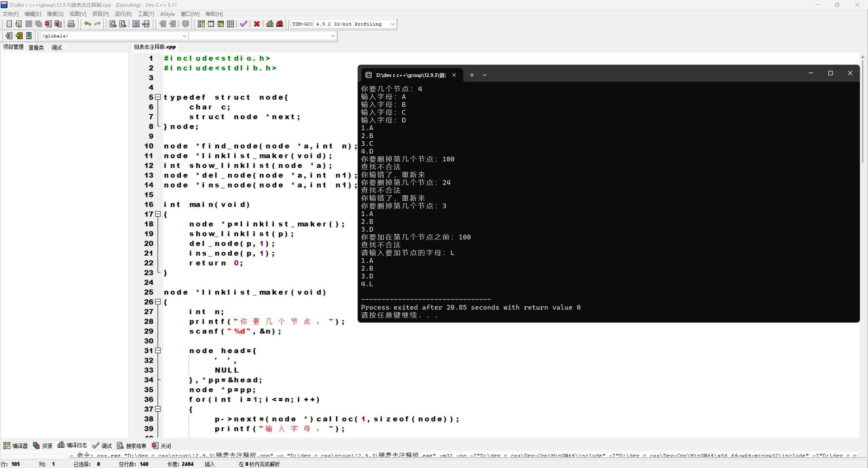This screenshot has width=868, height=468.
Task: Click the red X stop execution icon
Action: pos(257,24)
